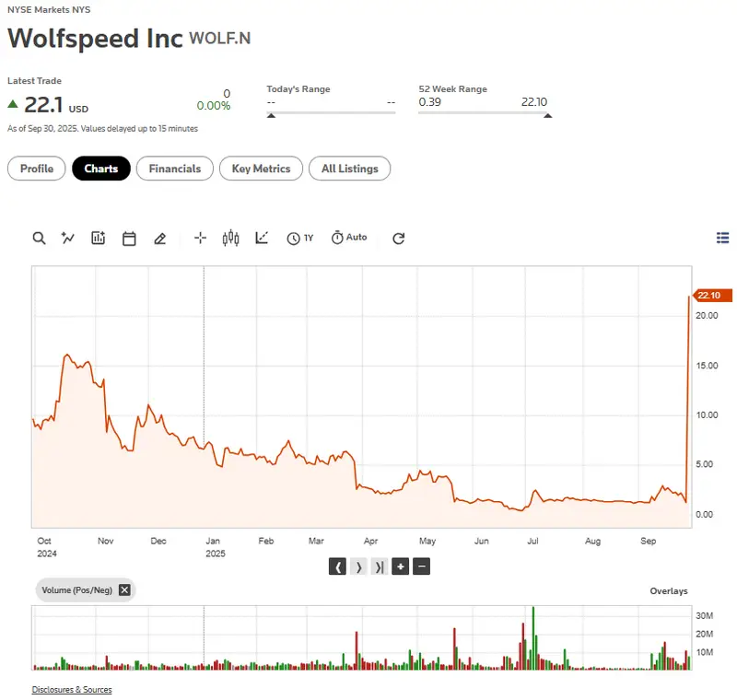This screenshot has width=737, height=700.
Task: Select the chart zoom/search tool
Action: [39, 238]
